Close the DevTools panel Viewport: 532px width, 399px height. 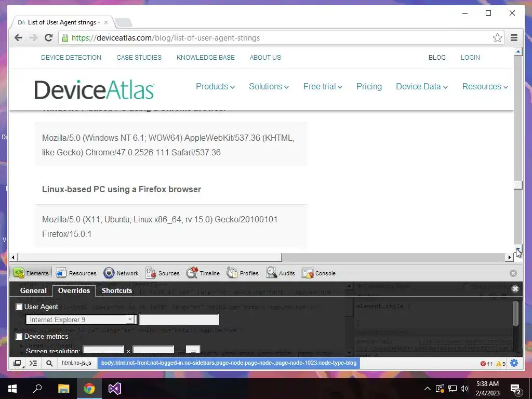point(513,273)
